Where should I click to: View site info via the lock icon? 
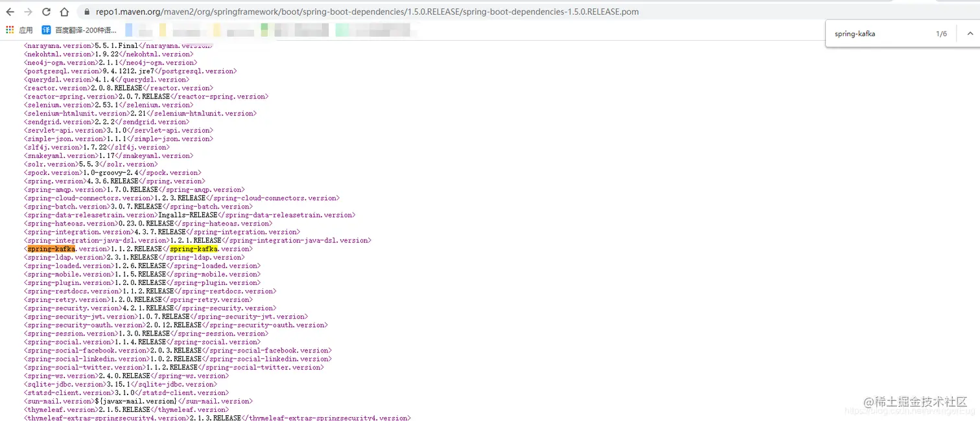point(86,12)
